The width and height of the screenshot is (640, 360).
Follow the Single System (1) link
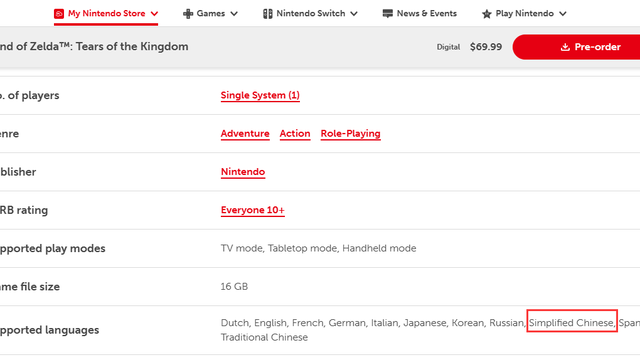tap(260, 95)
